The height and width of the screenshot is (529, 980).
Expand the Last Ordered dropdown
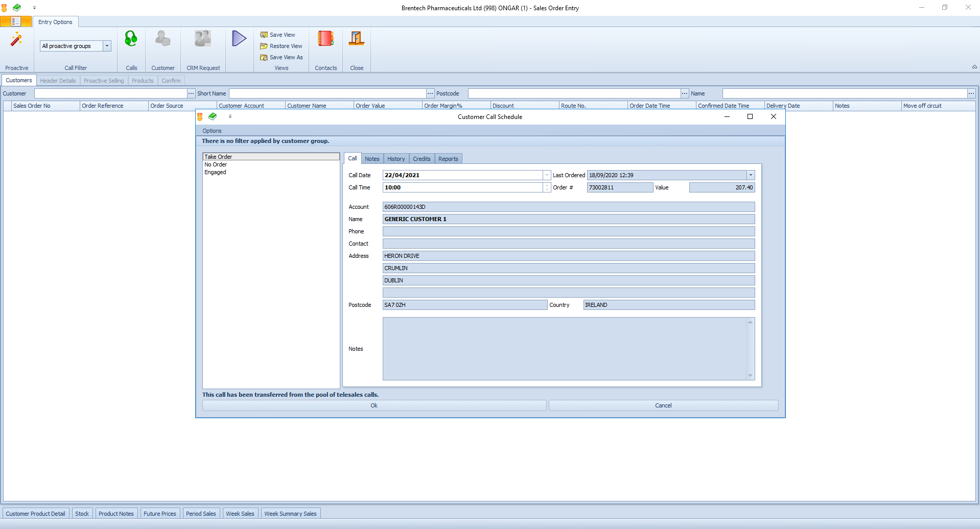(751, 175)
